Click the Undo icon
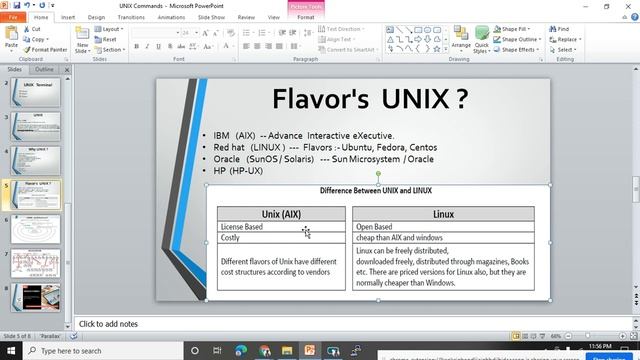 pos(27,5)
